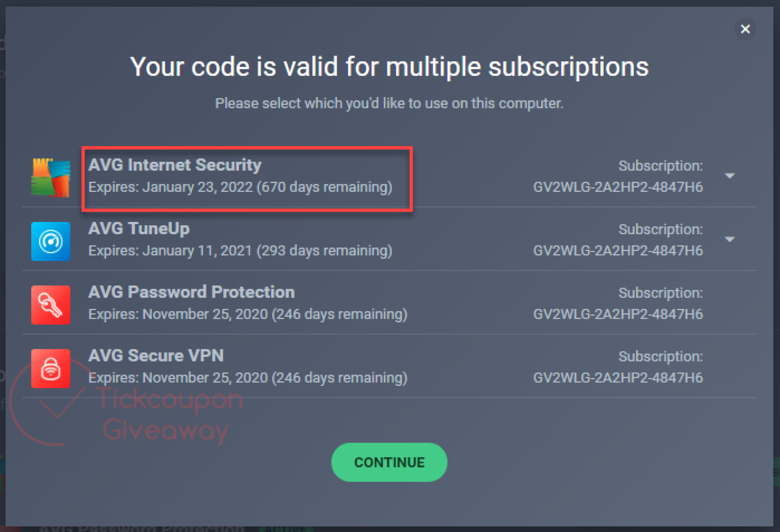This screenshot has width=780, height=532.
Task: Select the AVG Secure VPN product name
Action: point(156,356)
